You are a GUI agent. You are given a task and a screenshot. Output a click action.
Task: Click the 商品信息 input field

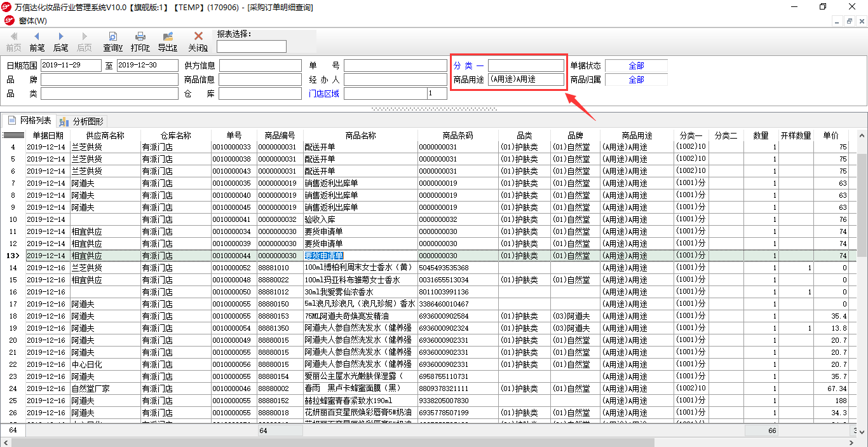coord(261,79)
